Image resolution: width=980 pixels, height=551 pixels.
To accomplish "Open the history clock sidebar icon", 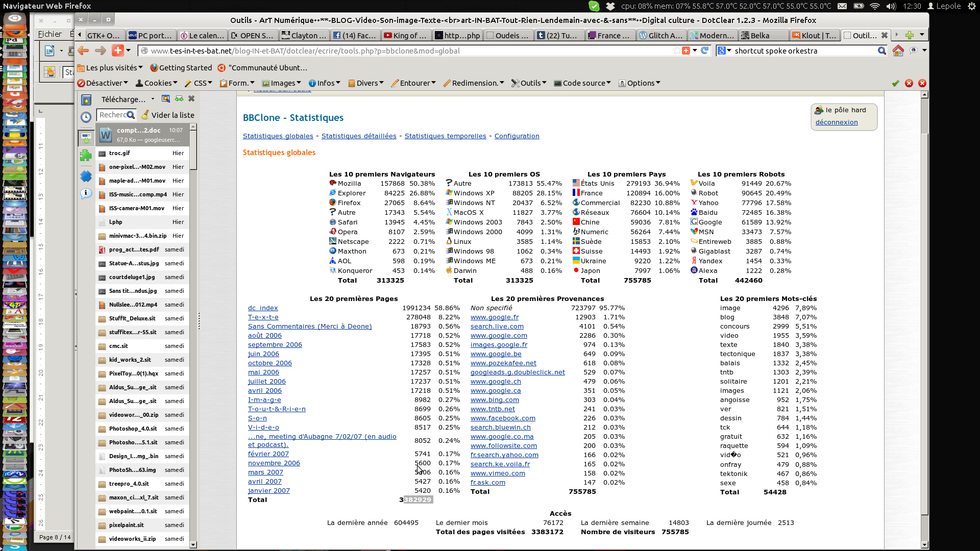I will (86, 117).
